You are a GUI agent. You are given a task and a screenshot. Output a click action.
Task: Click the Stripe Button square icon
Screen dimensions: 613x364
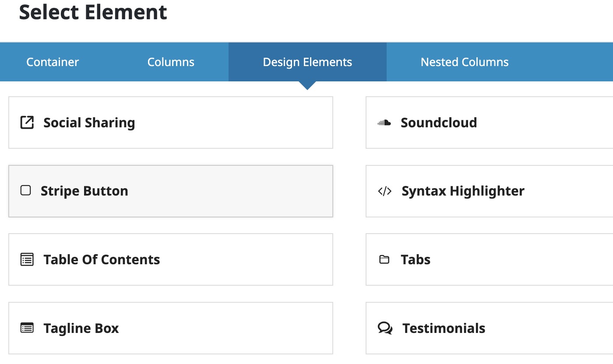coord(26,190)
